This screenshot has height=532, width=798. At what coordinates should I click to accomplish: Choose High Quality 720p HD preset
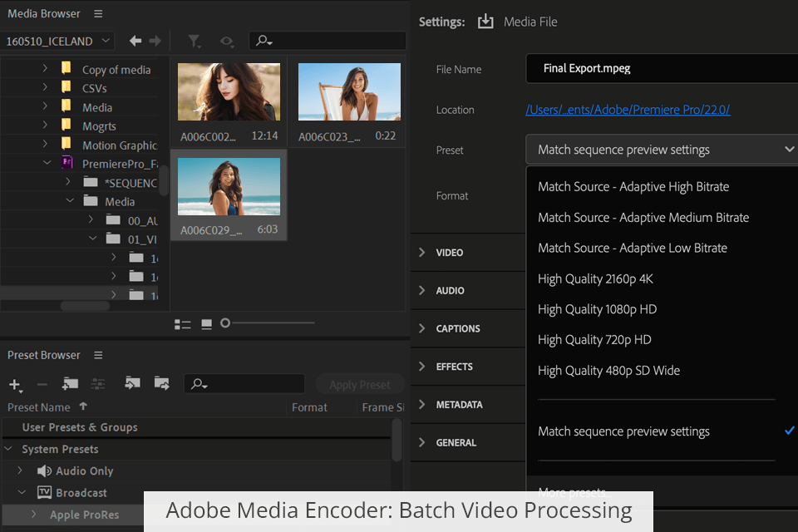[594, 339]
